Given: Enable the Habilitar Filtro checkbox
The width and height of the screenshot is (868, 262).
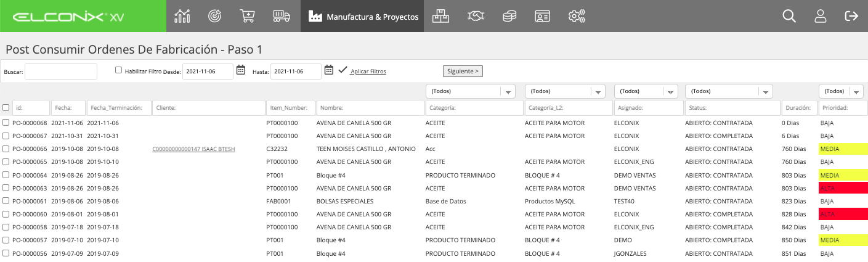Looking at the screenshot, I should coord(119,70).
